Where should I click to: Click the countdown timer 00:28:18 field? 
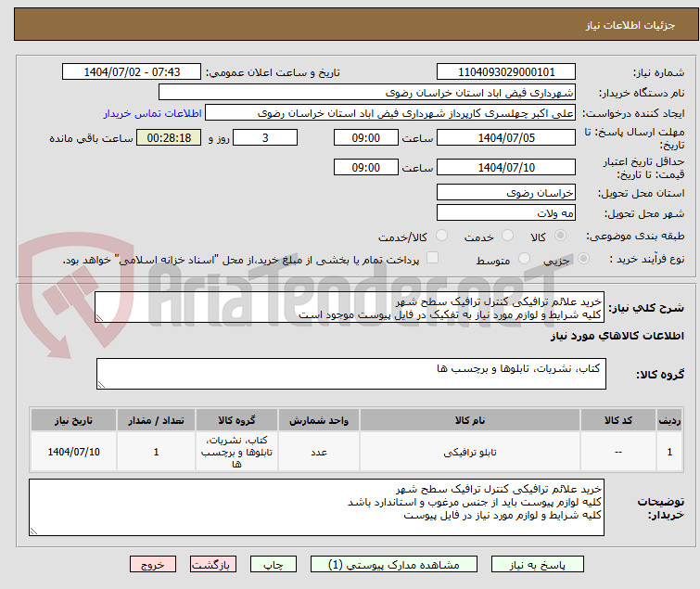[x=169, y=137]
